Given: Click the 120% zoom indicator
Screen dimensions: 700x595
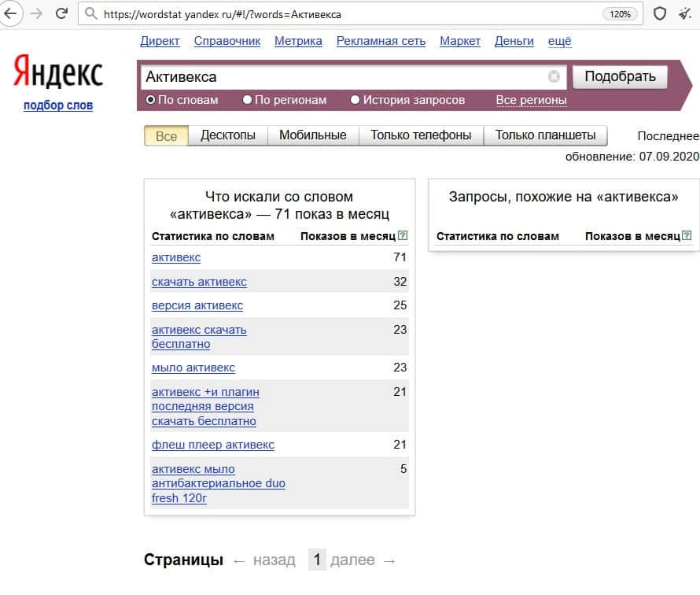Looking at the screenshot, I should click(x=620, y=14).
